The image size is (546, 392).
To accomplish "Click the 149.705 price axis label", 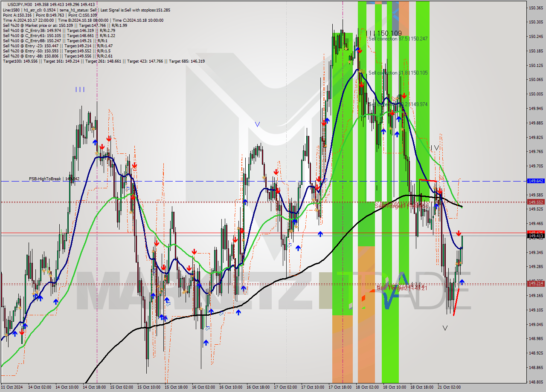I will coord(536,166).
